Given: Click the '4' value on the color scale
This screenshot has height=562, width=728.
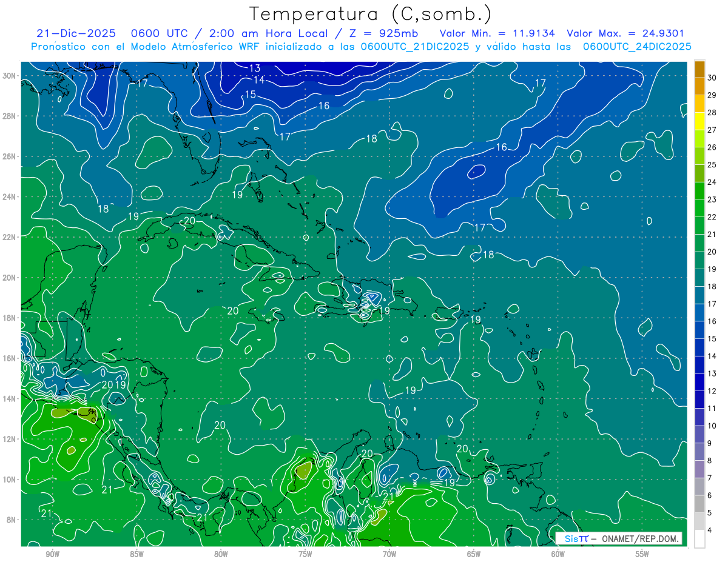Looking at the screenshot, I should click(x=710, y=530).
